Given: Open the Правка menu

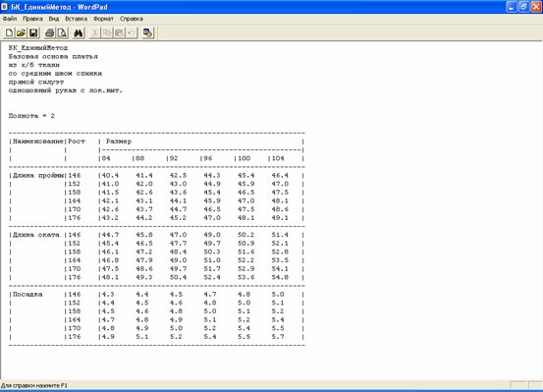Looking at the screenshot, I should click(32, 19).
